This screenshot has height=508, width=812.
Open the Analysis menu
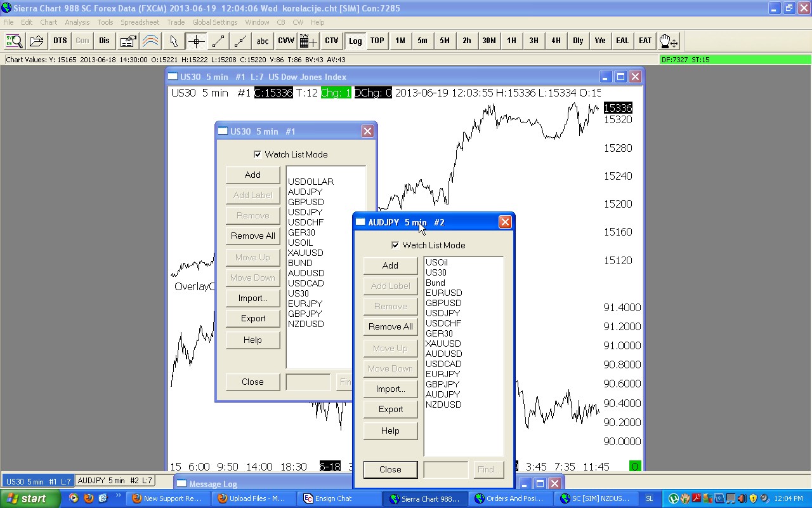tap(77, 22)
